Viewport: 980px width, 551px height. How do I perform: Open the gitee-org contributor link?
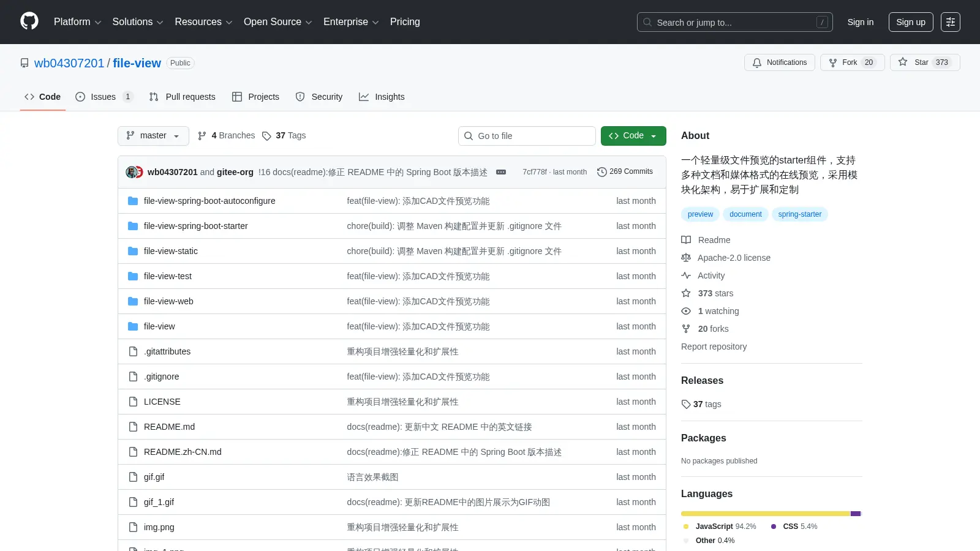click(235, 172)
